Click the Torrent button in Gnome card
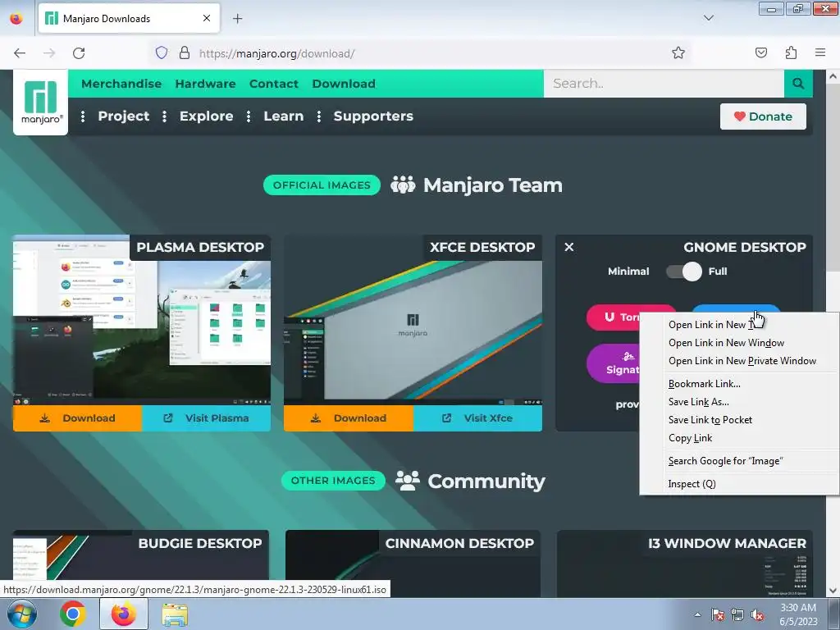This screenshot has height=630, width=840. 614,317
